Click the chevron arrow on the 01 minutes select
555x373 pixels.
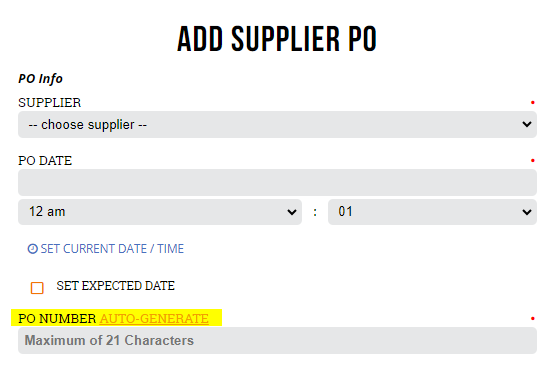(527, 212)
